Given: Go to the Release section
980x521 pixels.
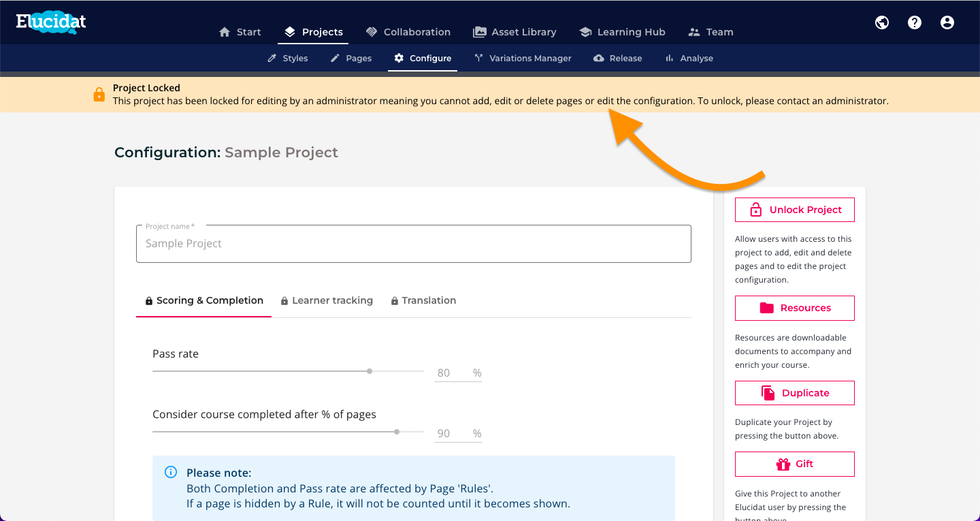Looking at the screenshot, I should [617, 59].
